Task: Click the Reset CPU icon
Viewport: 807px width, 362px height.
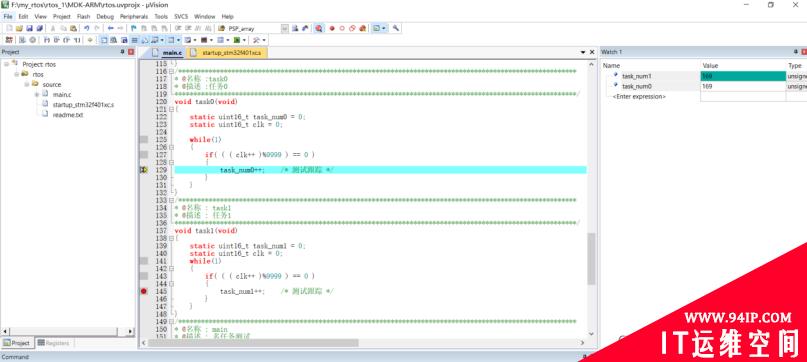Action: click(9, 40)
